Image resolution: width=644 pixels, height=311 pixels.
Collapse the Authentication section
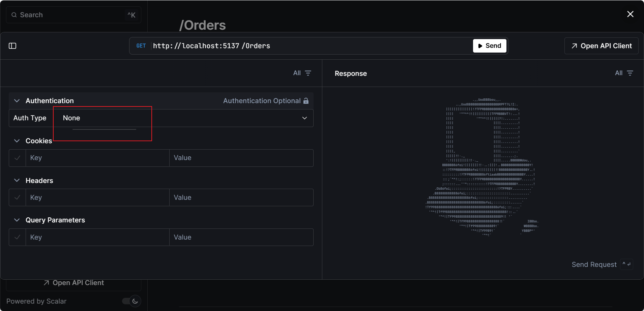pyautogui.click(x=17, y=101)
